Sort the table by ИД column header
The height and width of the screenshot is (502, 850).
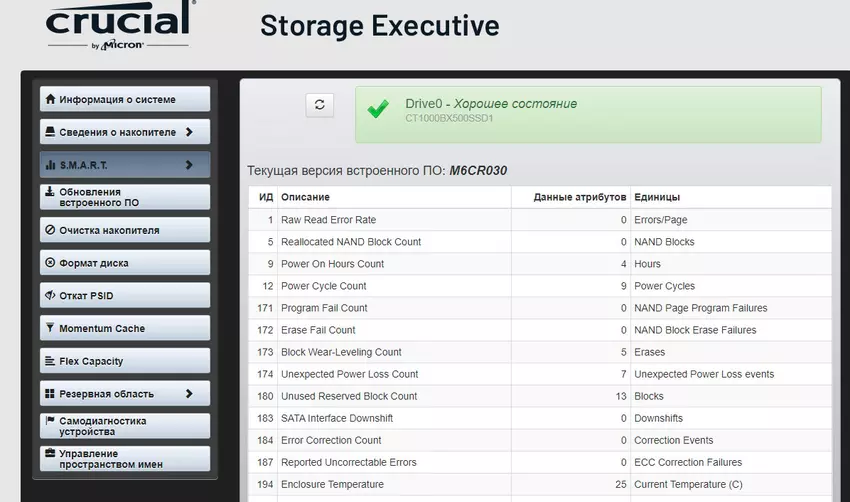click(x=265, y=197)
